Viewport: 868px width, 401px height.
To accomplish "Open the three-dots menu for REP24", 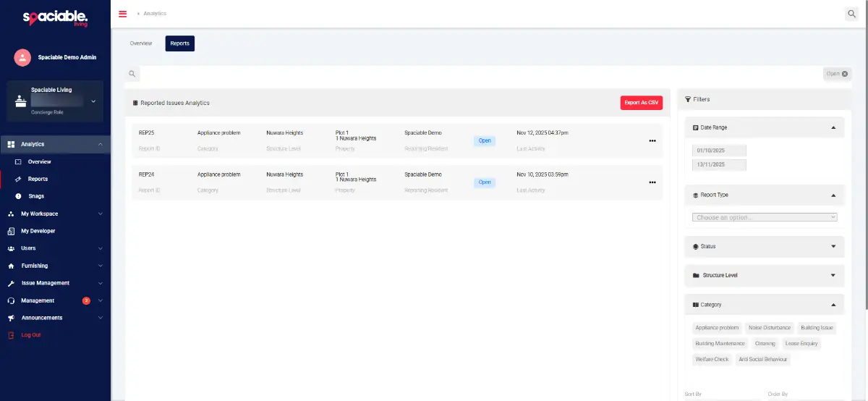I will tap(652, 182).
